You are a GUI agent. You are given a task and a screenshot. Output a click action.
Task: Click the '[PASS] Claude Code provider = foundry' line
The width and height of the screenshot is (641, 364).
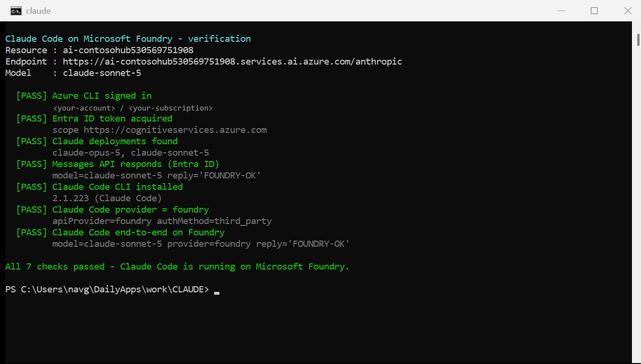pos(113,210)
